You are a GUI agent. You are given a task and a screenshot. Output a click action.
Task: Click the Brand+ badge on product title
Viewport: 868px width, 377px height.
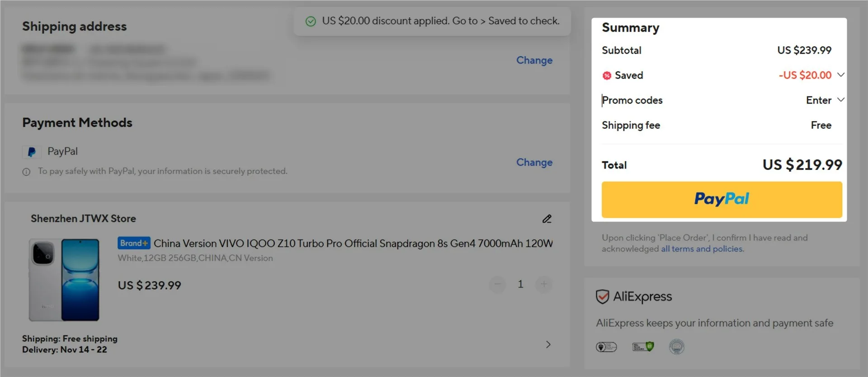(134, 243)
